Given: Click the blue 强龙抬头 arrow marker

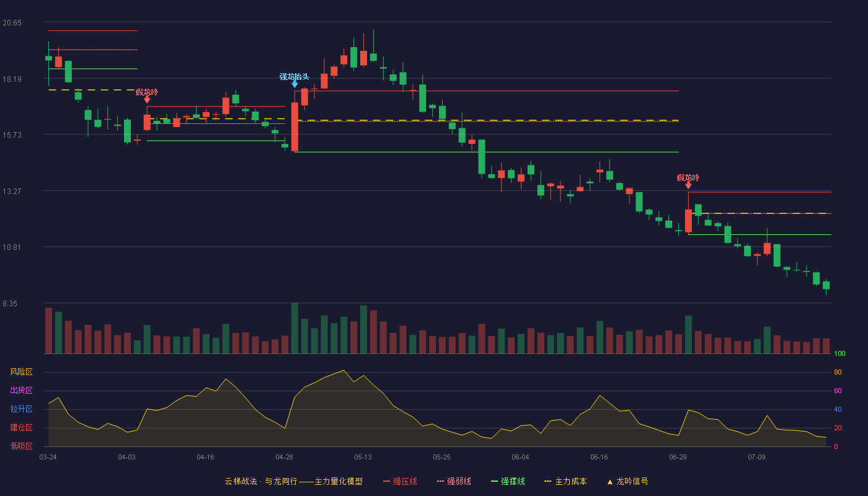Looking at the screenshot, I should [x=294, y=84].
